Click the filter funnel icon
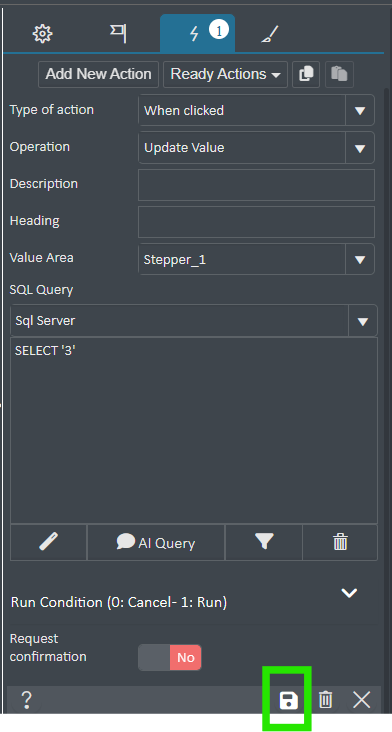Screen dimensions: 392x732 pos(264,542)
